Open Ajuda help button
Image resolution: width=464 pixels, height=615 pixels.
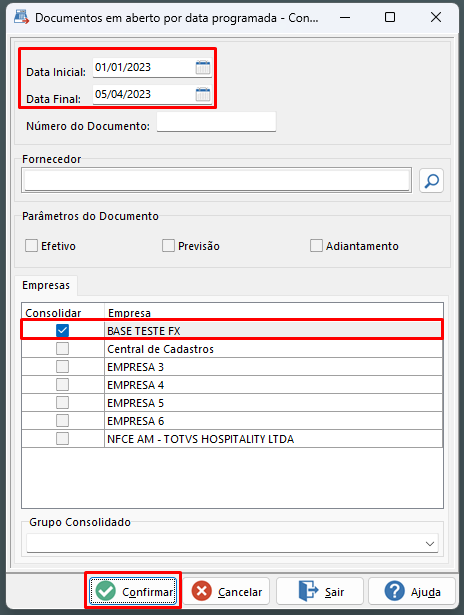(412, 591)
